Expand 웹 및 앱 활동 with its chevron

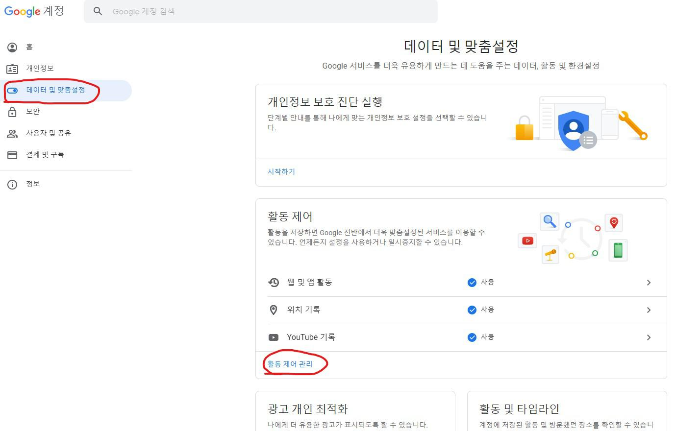pos(649,283)
